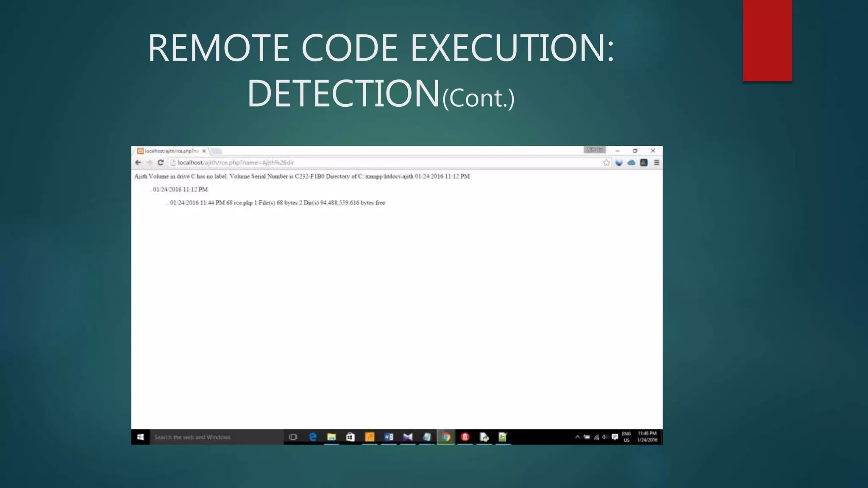868x488 pixels.
Task: Click the ENG US language indicator
Action: pos(626,437)
